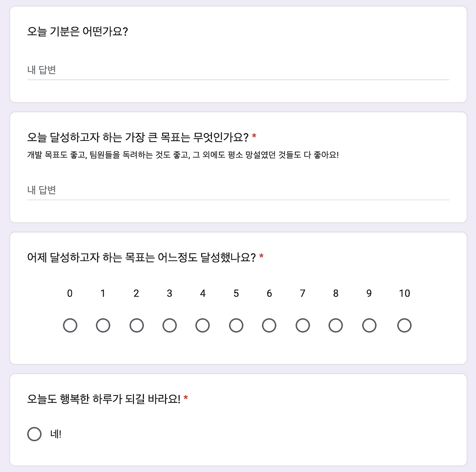
Task: Select rating 0 on the goal achievement scale
Action: 70,325
